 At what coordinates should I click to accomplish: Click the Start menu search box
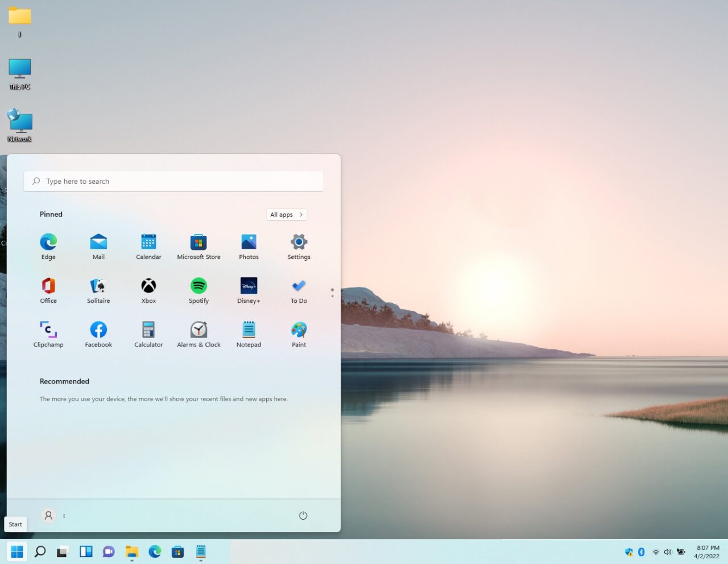coord(173,181)
